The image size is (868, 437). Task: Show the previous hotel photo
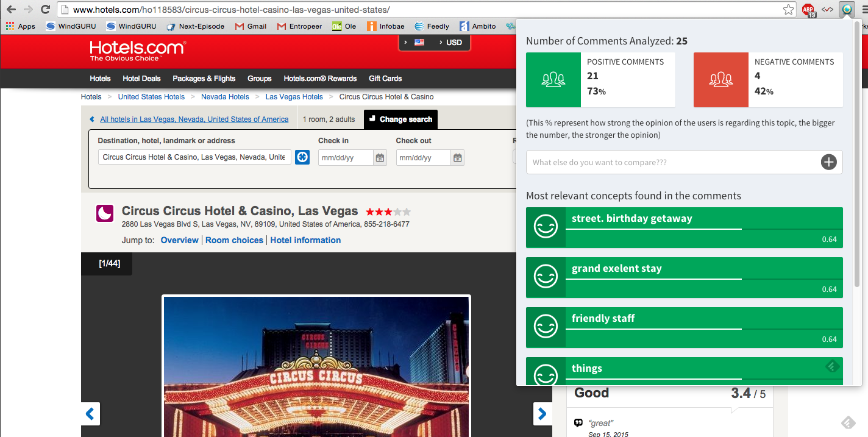pos(90,414)
